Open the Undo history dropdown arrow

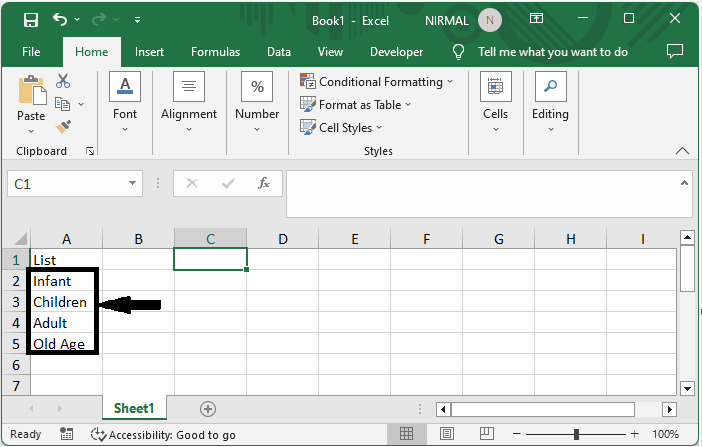77,20
